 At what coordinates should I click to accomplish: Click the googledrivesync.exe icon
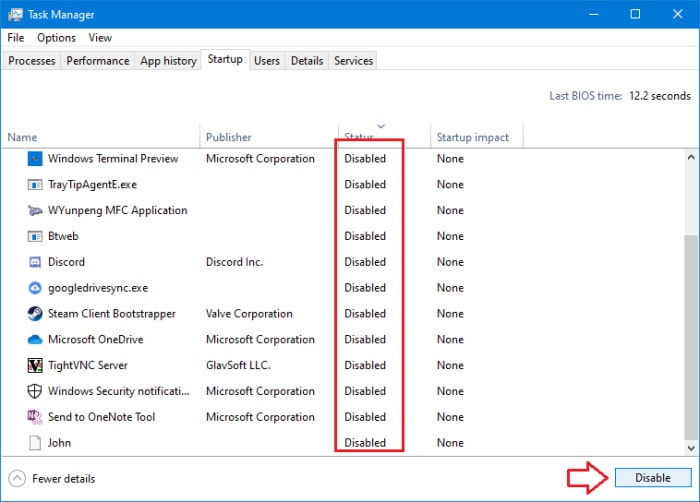(35, 288)
